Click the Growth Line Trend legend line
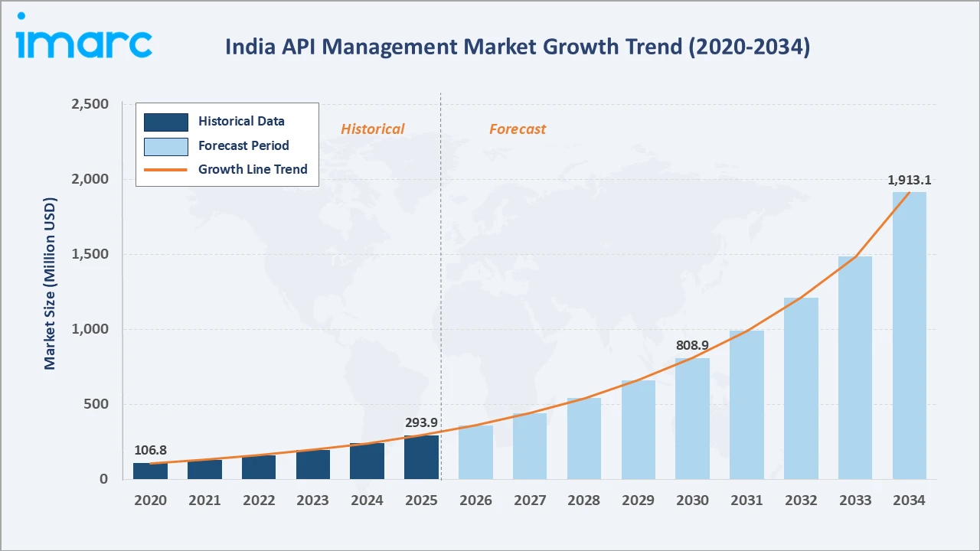This screenshot has height=551, width=980. click(166, 170)
